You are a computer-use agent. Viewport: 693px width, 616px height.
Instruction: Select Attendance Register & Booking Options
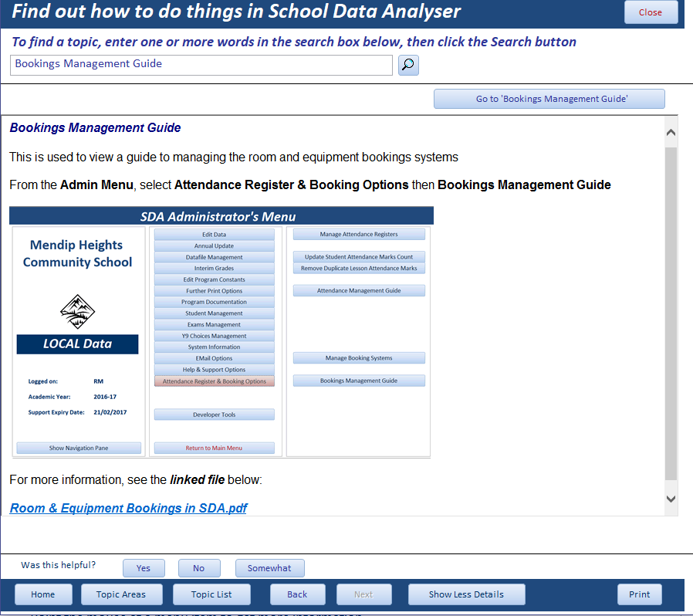coord(215,381)
